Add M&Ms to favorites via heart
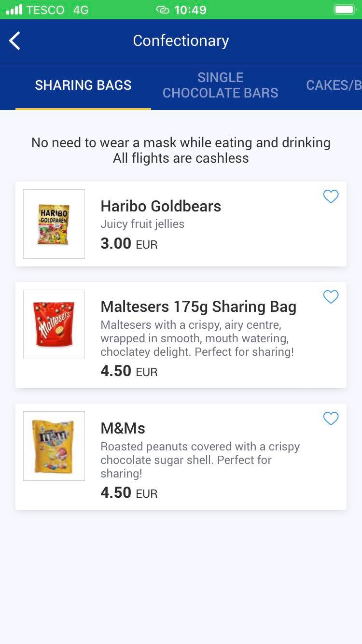362x644 pixels. [x=331, y=419]
